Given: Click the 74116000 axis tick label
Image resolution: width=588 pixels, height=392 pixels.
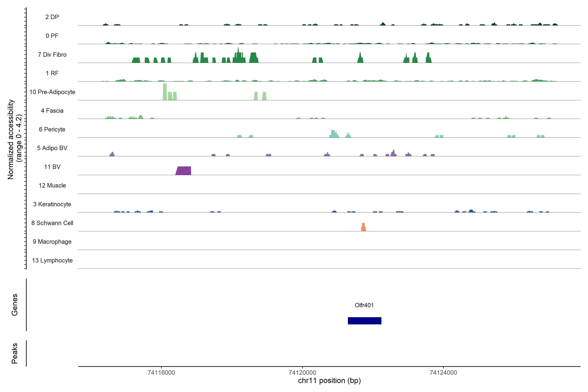Looking at the screenshot, I should pyautogui.click(x=161, y=373).
